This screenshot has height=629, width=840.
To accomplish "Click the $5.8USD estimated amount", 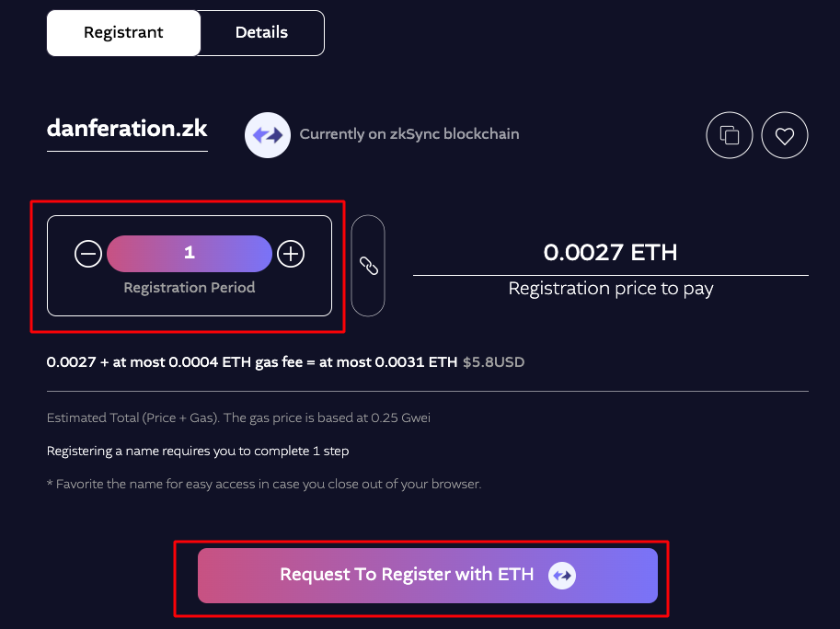I will coord(493,362).
